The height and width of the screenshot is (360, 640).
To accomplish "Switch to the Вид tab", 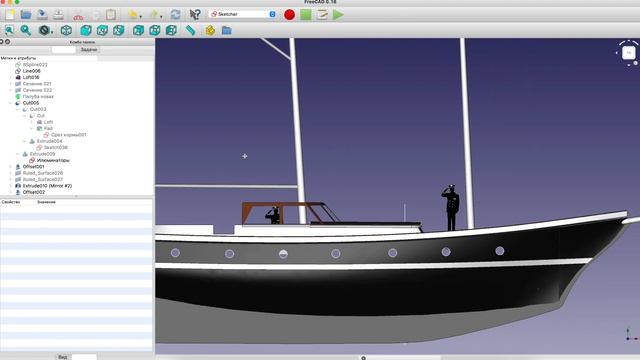I will (x=62, y=357).
